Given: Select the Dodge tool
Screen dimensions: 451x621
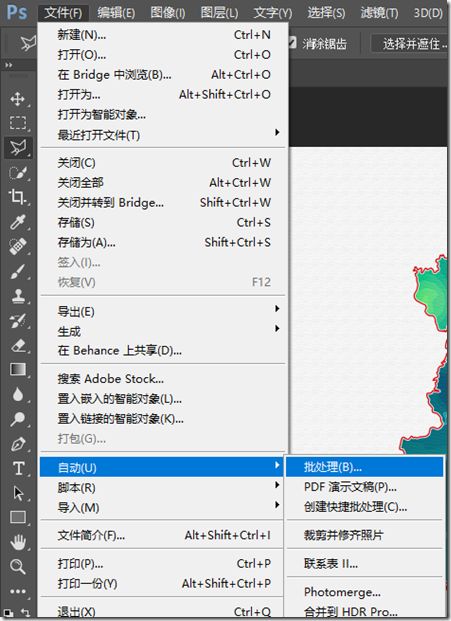Looking at the screenshot, I should (x=17, y=419).
